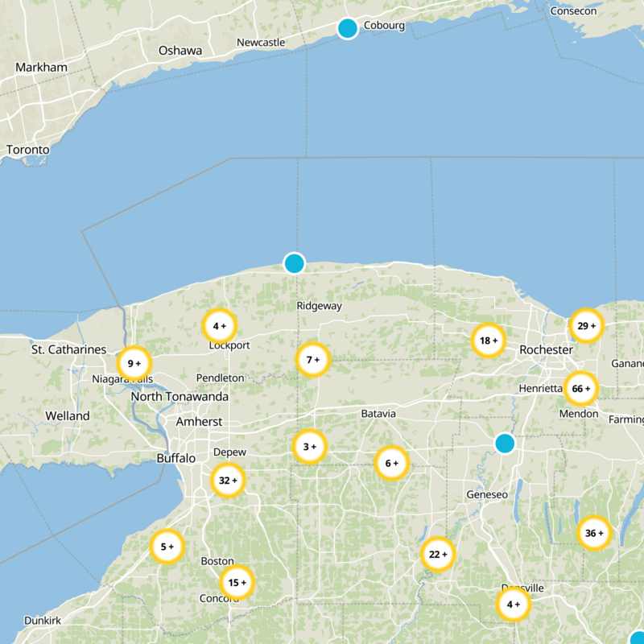Click the Ridgeway label

click(x=319, y=306)
